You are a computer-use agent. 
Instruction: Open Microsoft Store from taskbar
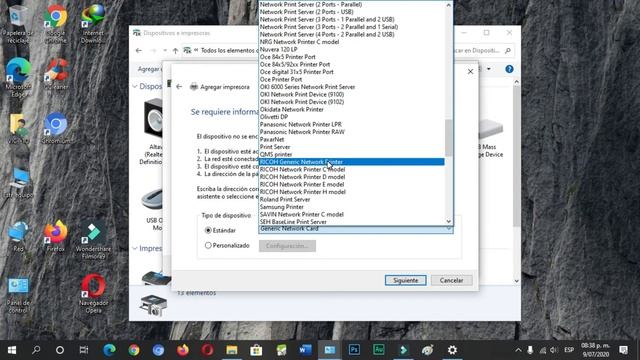(x=256, y=350)
